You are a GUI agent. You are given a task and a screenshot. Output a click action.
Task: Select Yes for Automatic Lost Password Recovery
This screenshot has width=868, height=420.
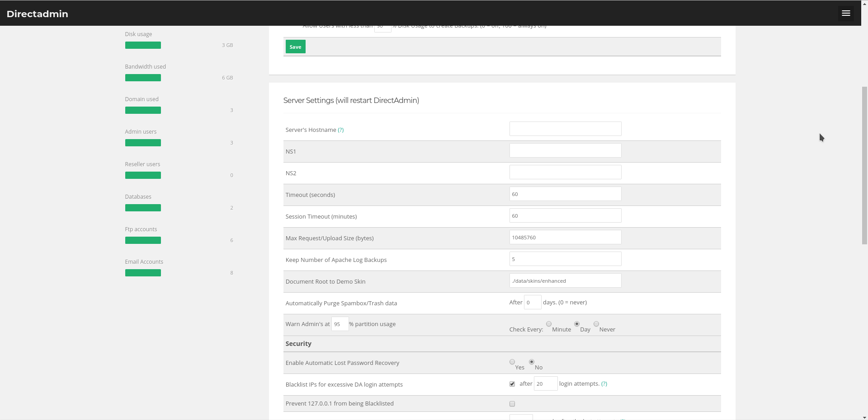(512, 362)
